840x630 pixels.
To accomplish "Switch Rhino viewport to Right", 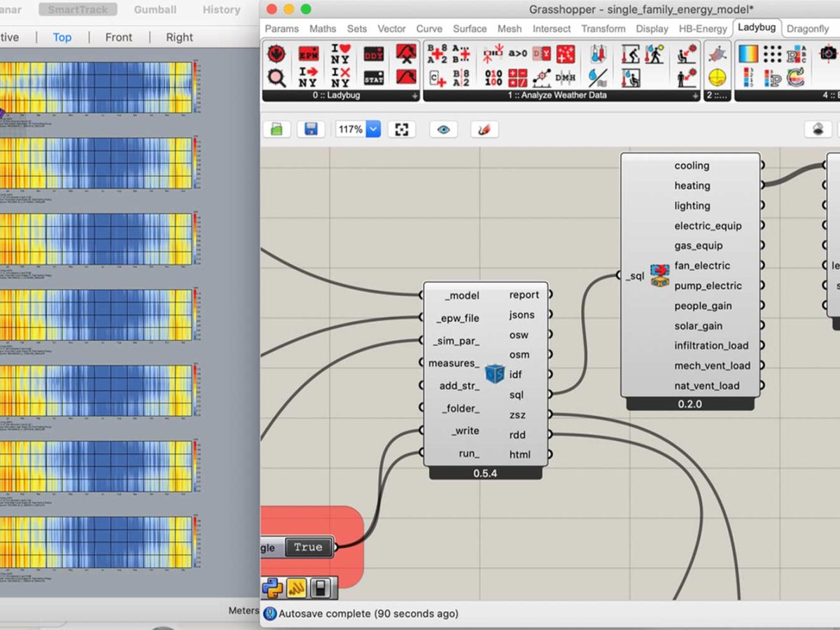I will point(179,37).
